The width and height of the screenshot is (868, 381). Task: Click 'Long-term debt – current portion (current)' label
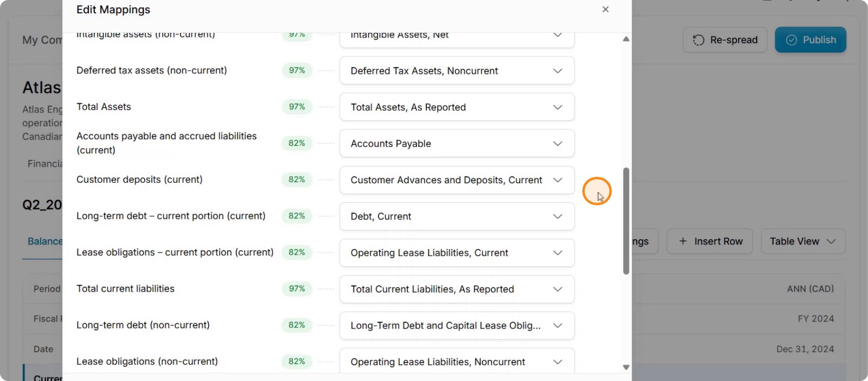pos(171,216)
